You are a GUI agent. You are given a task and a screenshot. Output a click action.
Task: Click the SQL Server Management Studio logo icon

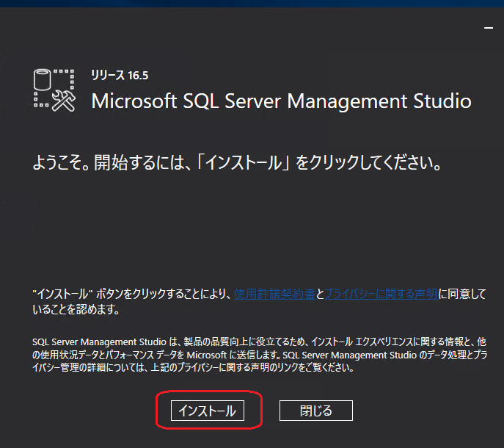54,90
